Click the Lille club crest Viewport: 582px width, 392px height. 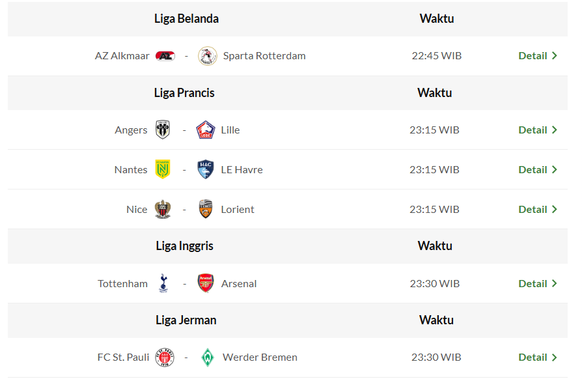206,130
